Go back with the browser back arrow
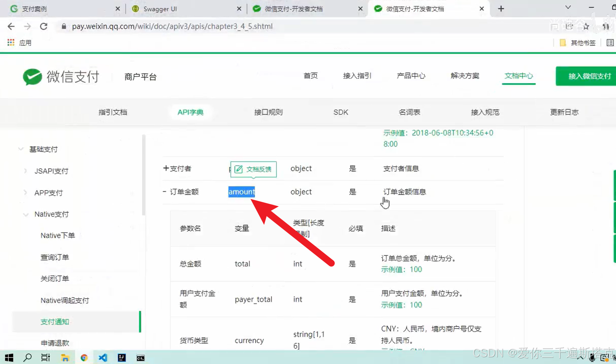This screenshot has width=616, height=364. click(x=11, y=26)
